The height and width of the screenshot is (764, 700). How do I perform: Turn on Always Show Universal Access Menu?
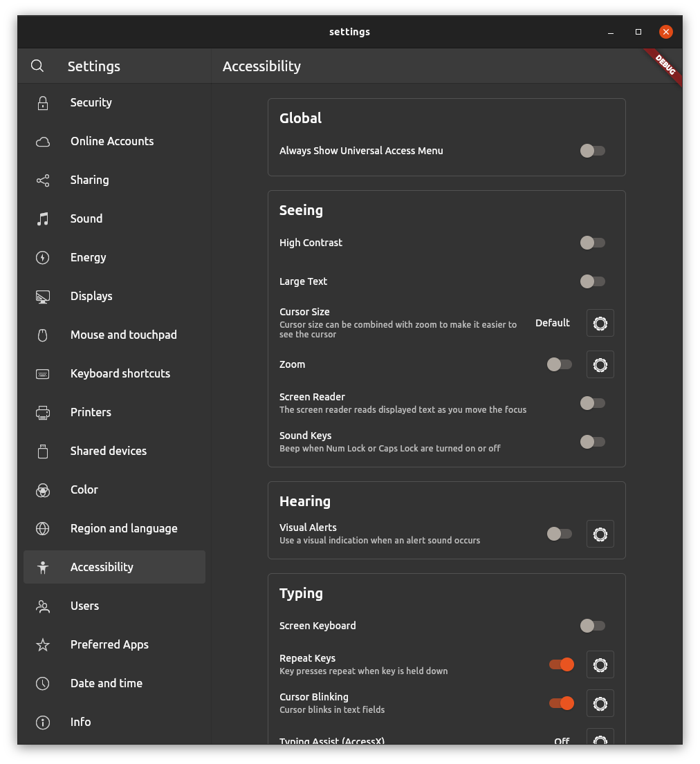(592, 151)
